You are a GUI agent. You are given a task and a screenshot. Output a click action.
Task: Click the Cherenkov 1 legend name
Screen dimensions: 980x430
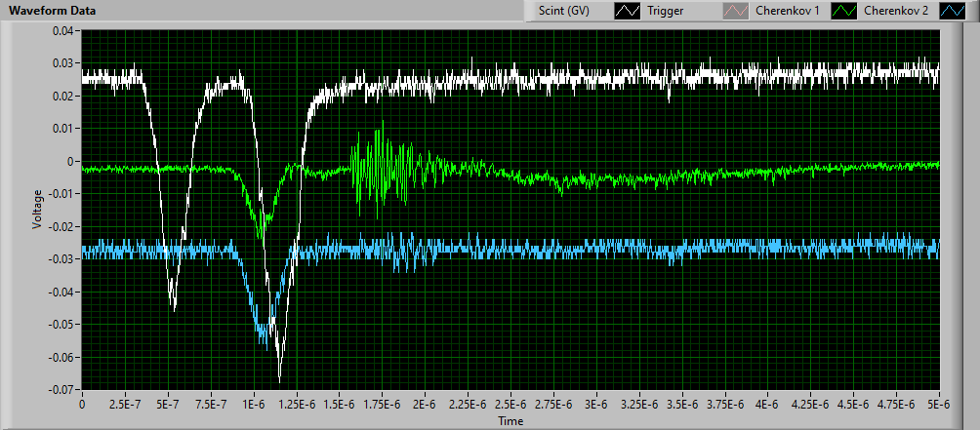click(x=786, y=12)
